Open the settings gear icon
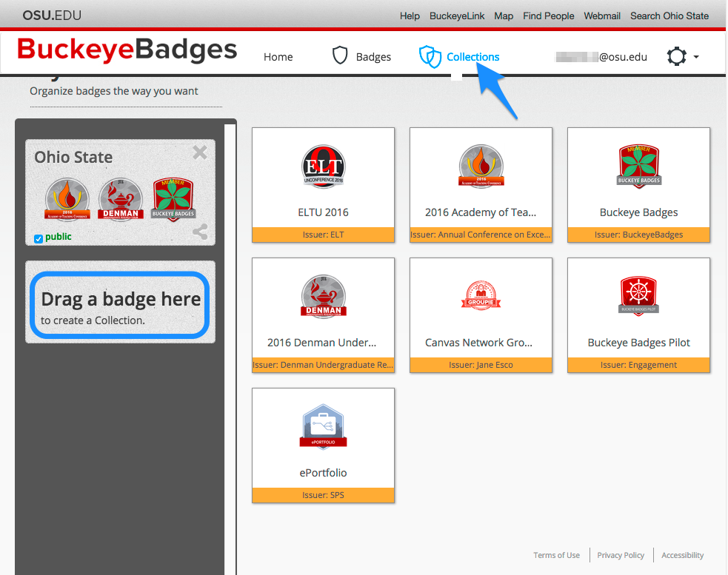This screenshot has width=728, height=575. pyautogui.click(x=676, y=56)
